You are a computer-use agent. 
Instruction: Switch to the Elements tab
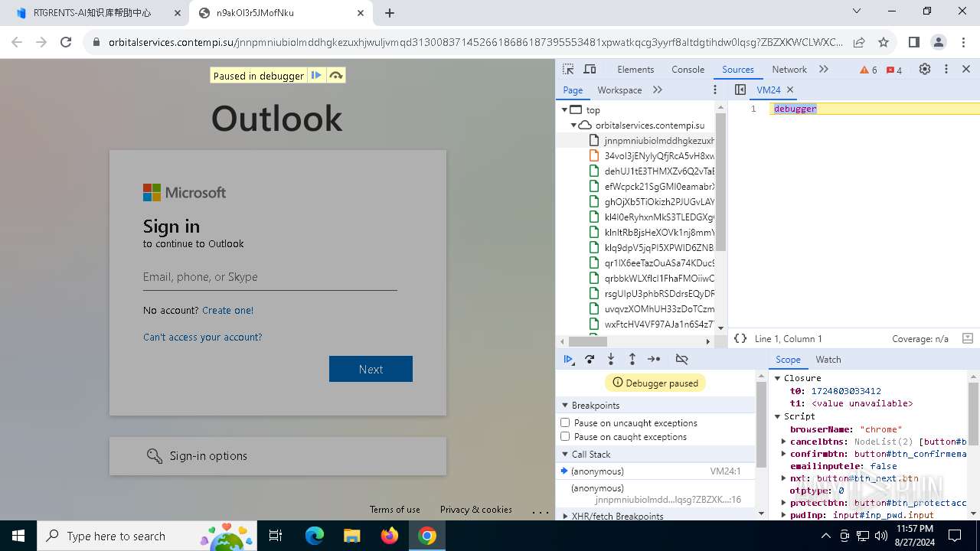click(x=635, y=69)
